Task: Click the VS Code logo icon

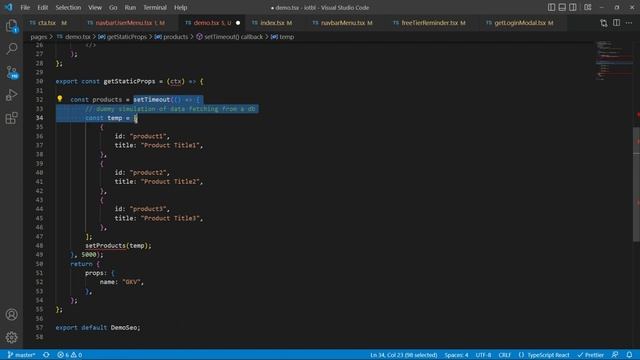Action: tap(9, 7)
